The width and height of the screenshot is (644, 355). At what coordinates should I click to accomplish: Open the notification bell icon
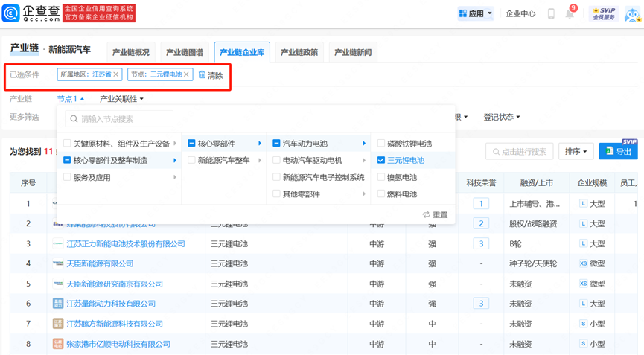point(570,14)
